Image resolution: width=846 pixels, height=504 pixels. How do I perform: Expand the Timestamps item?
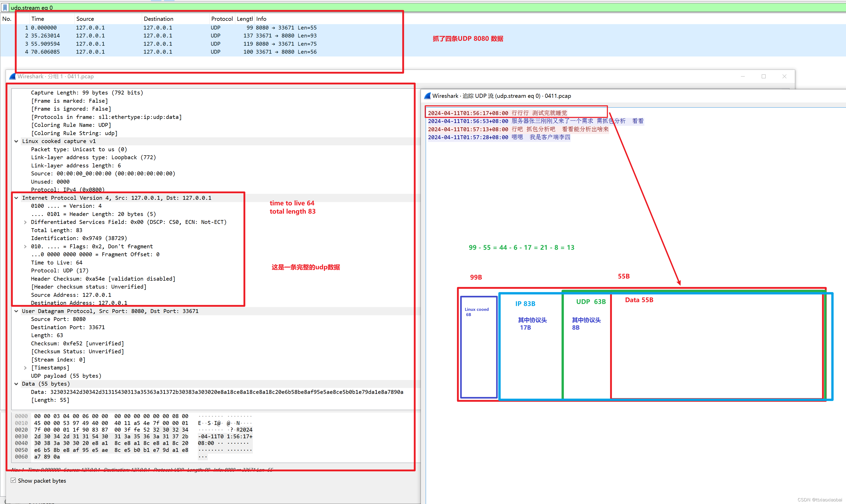pyautogui.click(x=25, y=368)
